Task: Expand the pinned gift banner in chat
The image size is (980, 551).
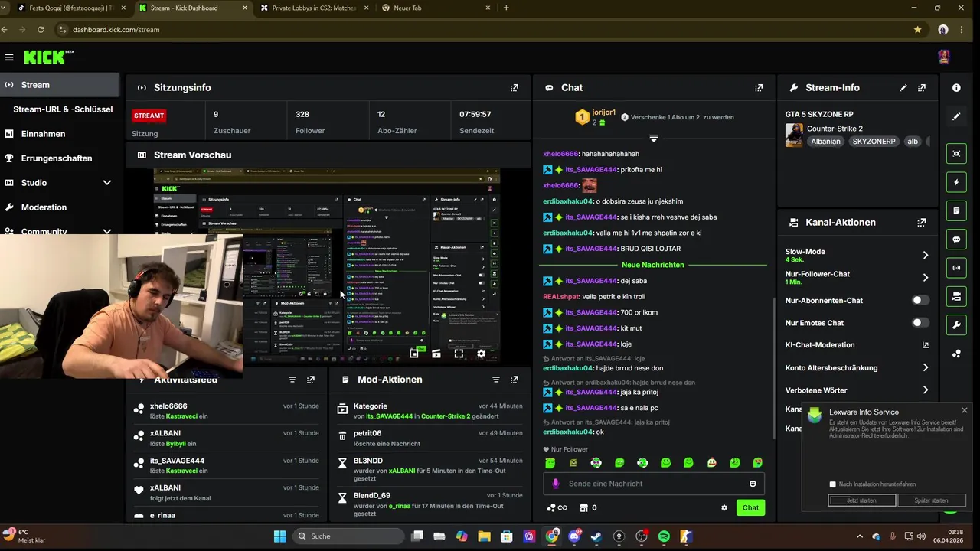Action: pos(653,138)
